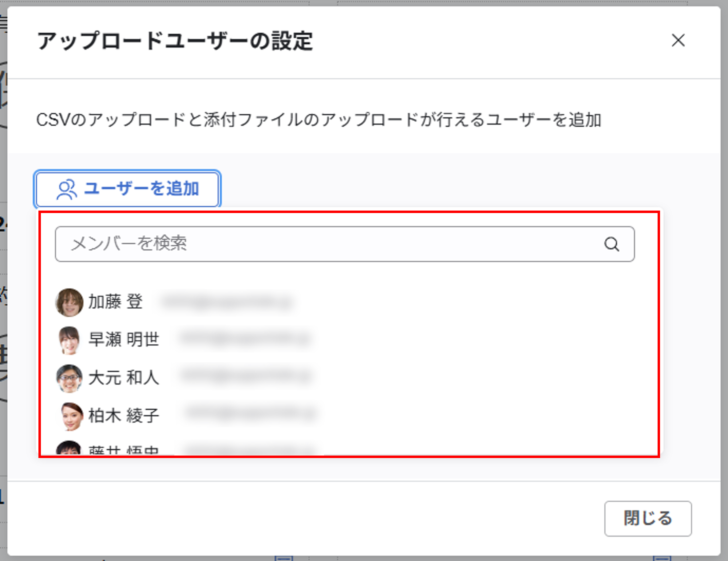Close the dialog with the X icon
728x561 pixels.
pos(678,41)
